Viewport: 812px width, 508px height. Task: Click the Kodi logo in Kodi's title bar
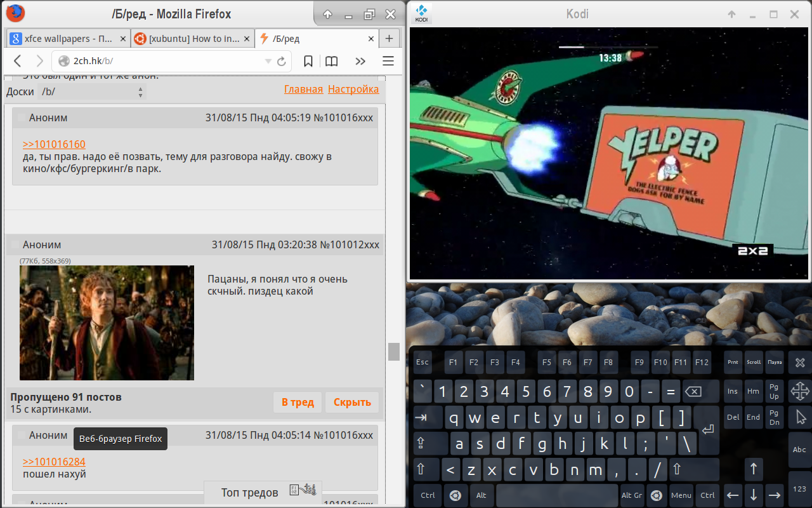click(x=421, y=13)
